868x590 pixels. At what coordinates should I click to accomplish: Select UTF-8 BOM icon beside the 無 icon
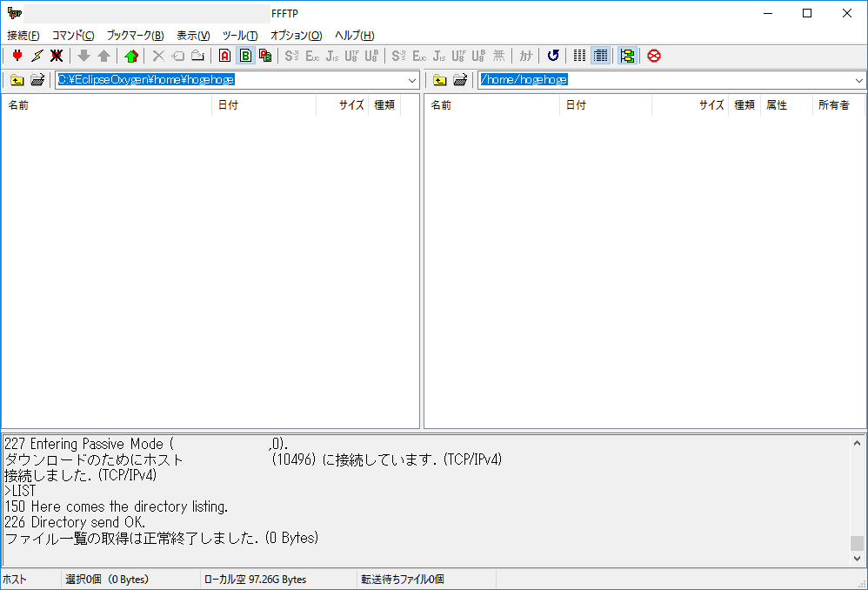coord(479,56)
